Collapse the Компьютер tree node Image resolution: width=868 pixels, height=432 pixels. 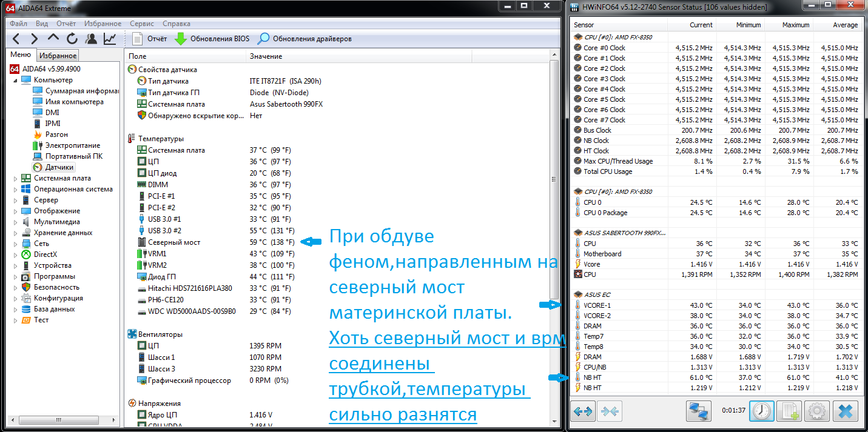click(x=16, y=80)
